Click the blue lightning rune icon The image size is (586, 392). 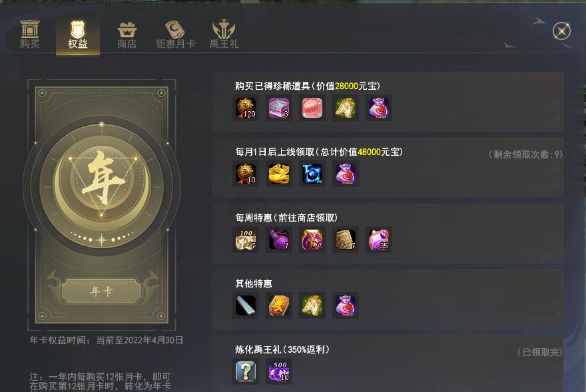pos(312,174)
